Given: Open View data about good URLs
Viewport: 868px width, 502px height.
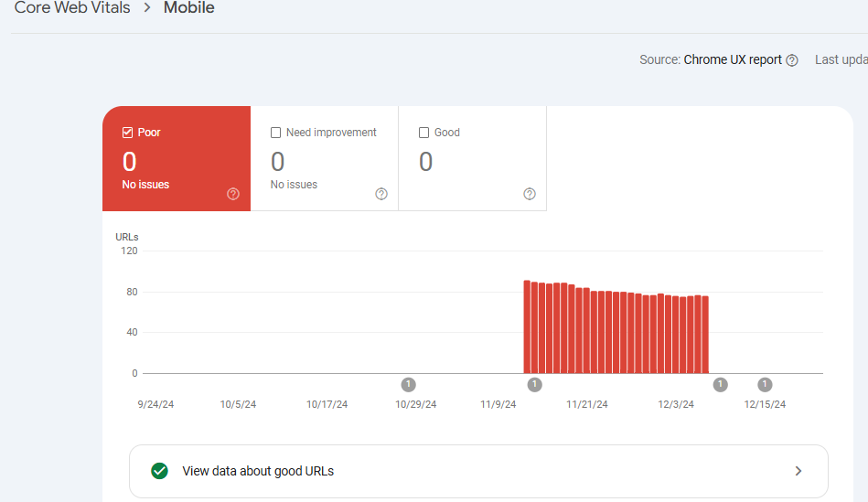Looking at the screenshot, I should point(479,471).
